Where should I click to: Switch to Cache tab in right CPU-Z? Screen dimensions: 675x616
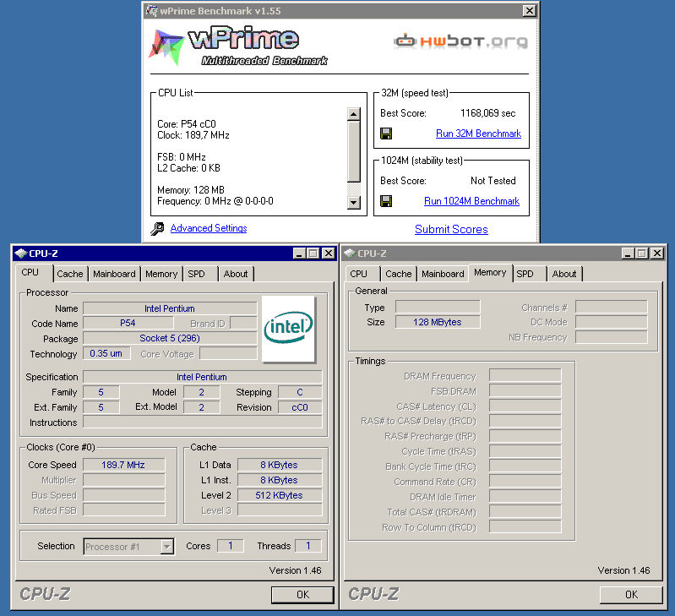pos(399,274)
